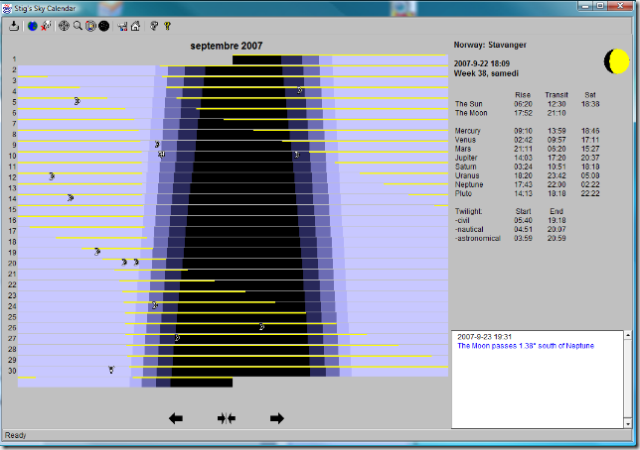Go to next month with right arrow
The width and height of the screenshot is (640, 450).
[277, 418]
